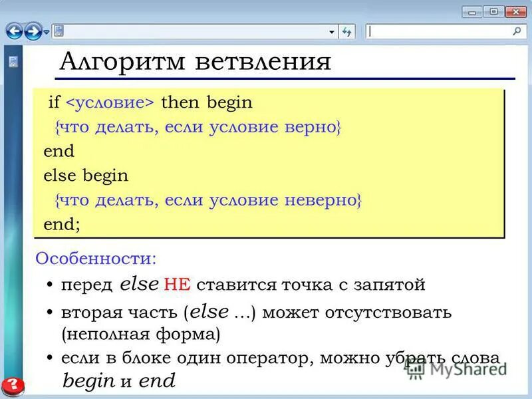This screenshot has width=532, height=399.
Task: Click the refresh page button
Action: click(346, 32)
